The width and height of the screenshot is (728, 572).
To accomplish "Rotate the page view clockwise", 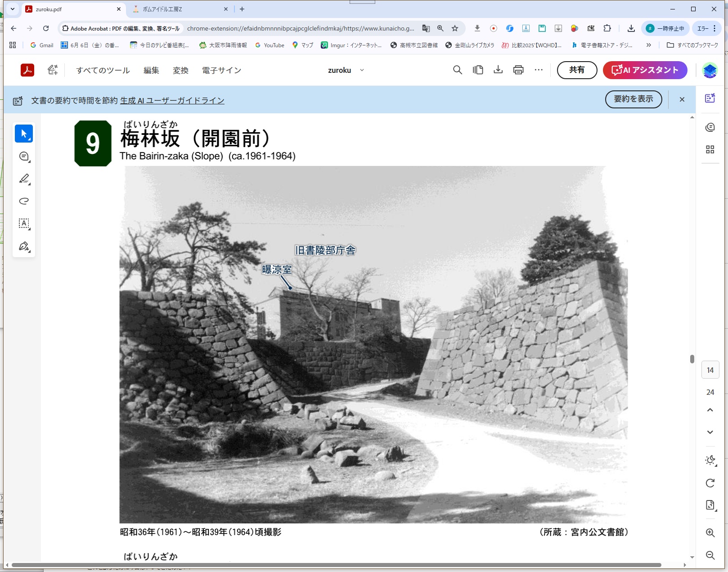I will coord(710,483).
